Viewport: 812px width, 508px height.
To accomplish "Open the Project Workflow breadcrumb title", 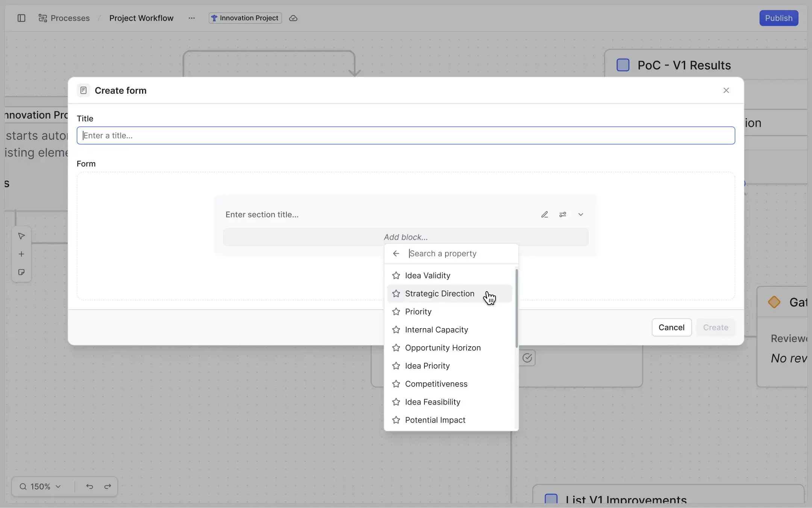I will (141, 18).
